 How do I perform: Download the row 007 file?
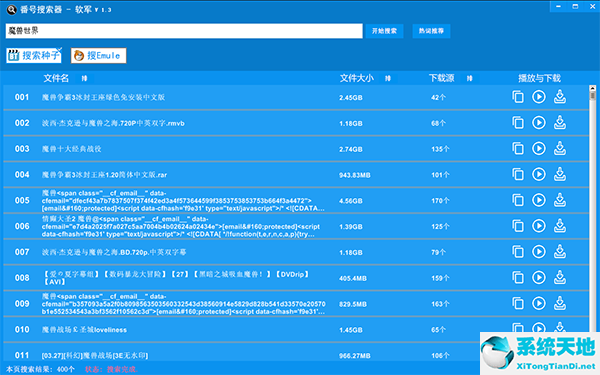tap(560, 252)
